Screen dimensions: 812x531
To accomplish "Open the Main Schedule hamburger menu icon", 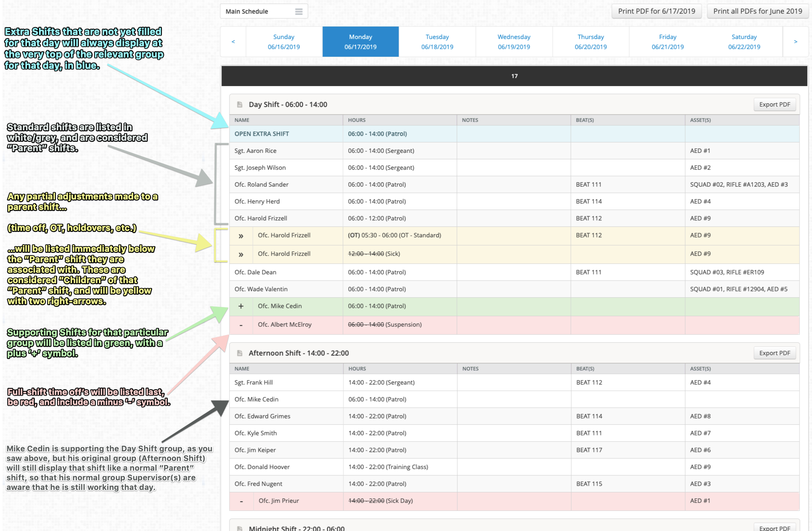I will (298, 12).
